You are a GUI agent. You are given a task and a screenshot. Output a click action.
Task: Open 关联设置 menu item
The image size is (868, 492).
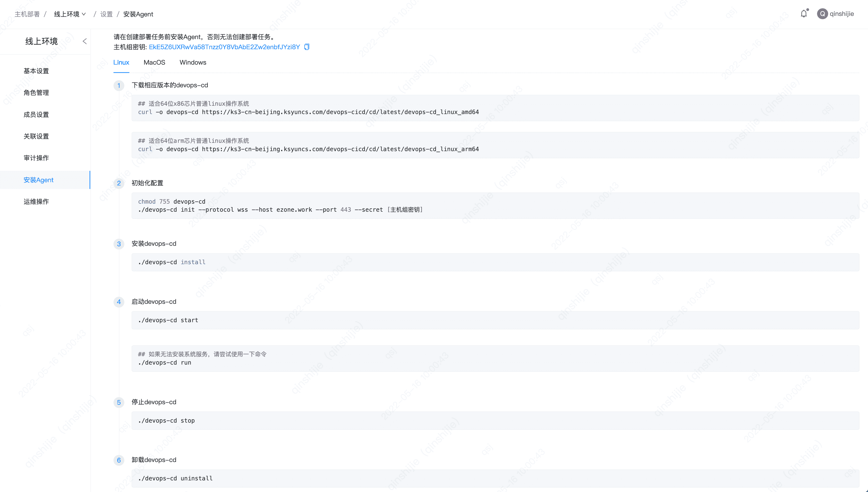[36, 136]
